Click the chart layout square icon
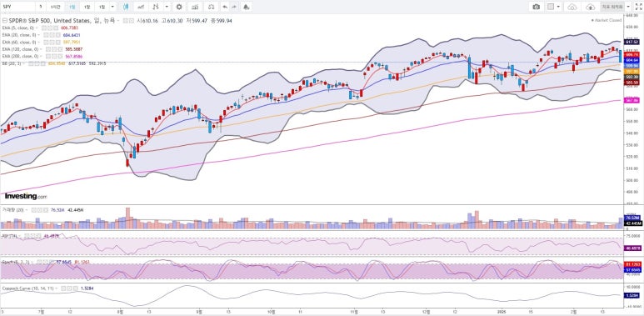 click(x=552, y=7)
